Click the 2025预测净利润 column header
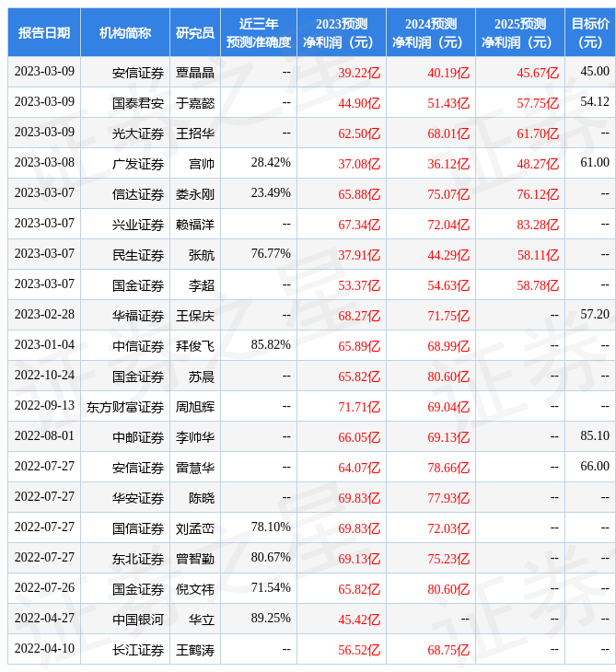Screen dimensions: 616x672 tap(520, 32)
